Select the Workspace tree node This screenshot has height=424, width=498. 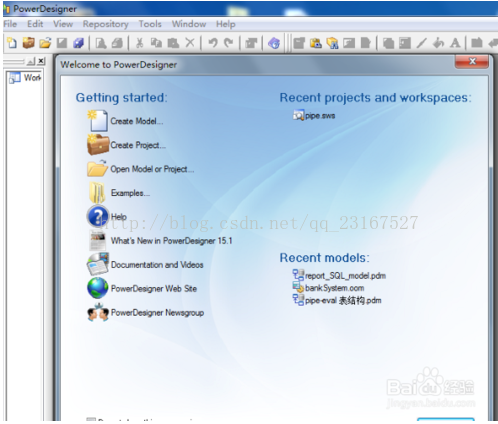(x=25, y=78)
